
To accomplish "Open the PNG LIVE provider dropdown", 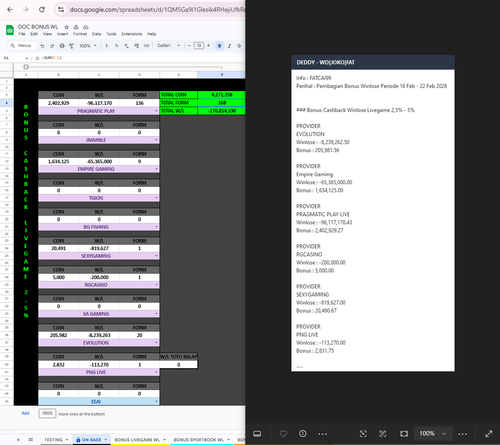I will [x=156, y=372].
